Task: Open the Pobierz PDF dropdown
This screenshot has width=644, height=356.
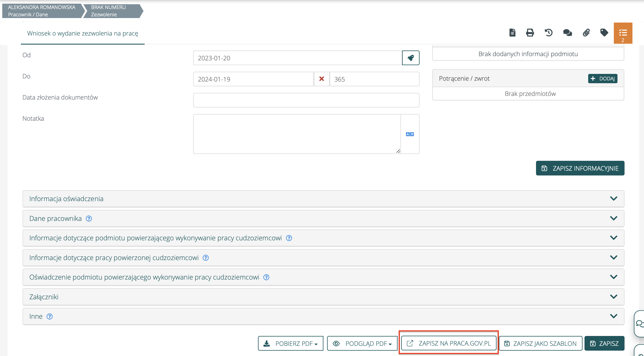Action: pos(291,343)
